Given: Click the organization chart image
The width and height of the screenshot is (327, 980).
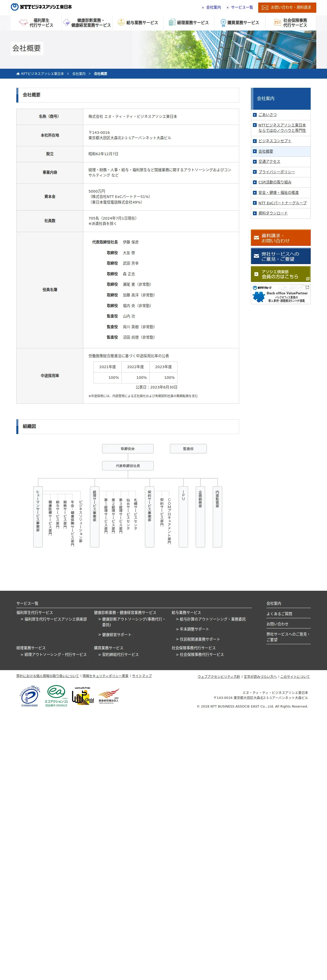Looking at the screenshot, I should 128,495.
